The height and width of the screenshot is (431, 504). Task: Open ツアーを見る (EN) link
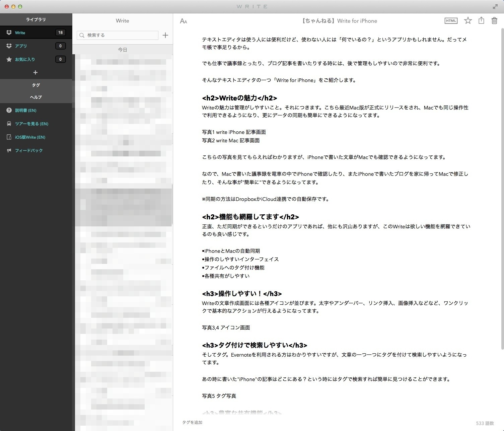click(x=31, y=124)
